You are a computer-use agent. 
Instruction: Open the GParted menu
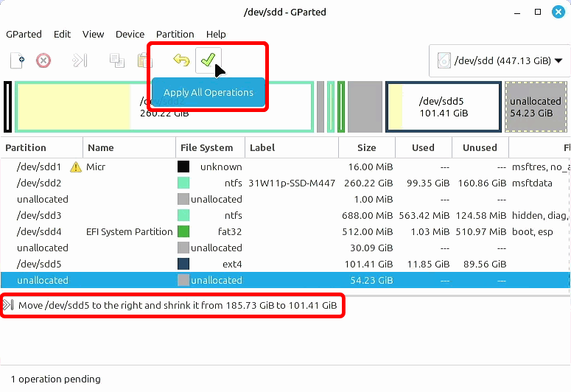(x=24, y=34)
